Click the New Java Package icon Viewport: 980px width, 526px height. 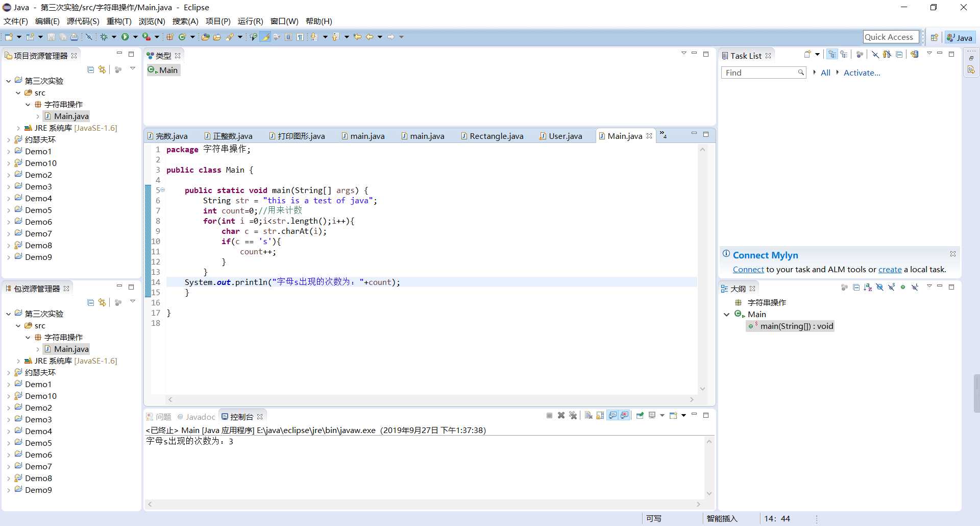(169, 37)
